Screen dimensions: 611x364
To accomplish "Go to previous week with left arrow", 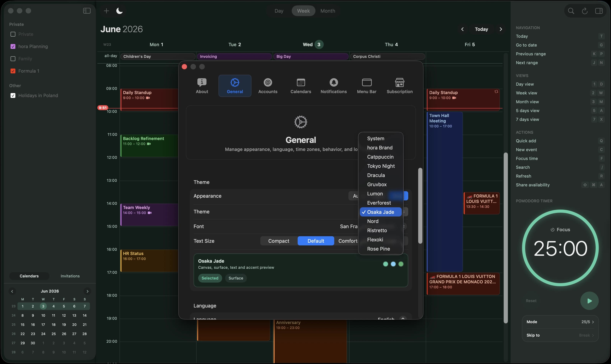I will (x=462, y=29).
